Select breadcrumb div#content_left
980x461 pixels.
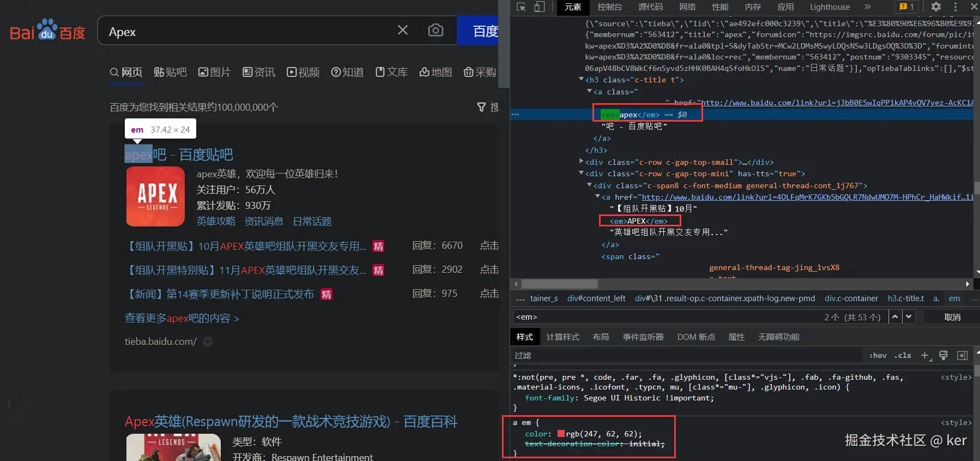pos(596,298)
